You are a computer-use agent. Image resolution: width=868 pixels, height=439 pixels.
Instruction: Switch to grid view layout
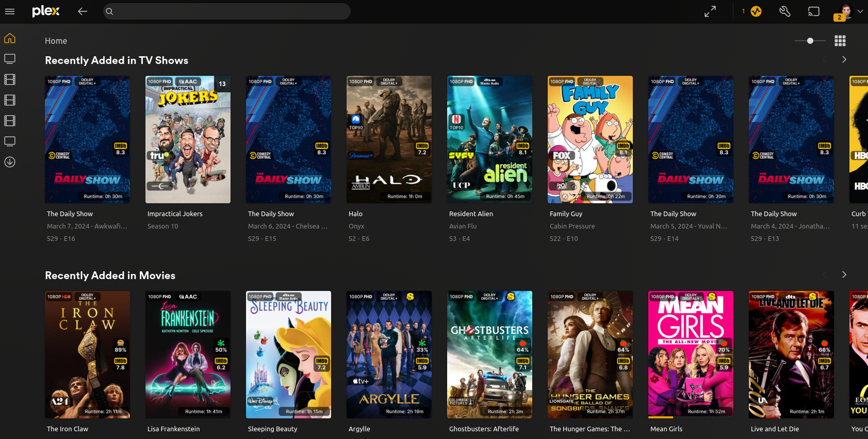tap(840, 41)
